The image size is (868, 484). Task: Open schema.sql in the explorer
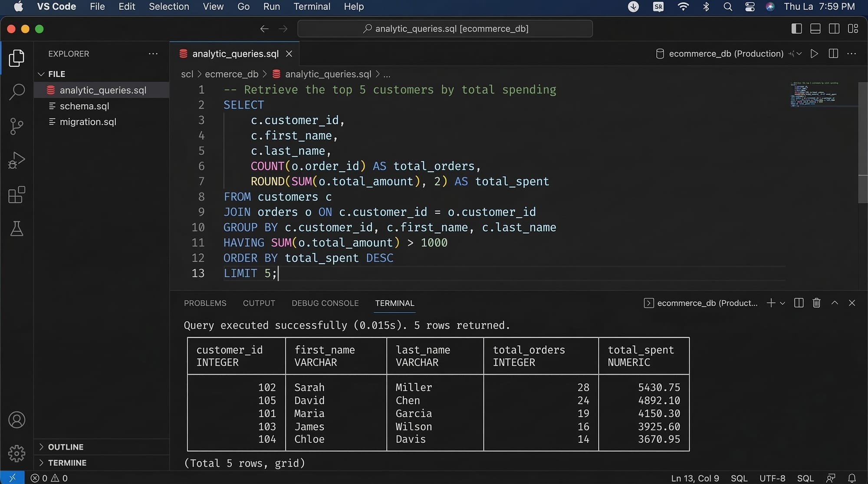[x=84, y=106]
